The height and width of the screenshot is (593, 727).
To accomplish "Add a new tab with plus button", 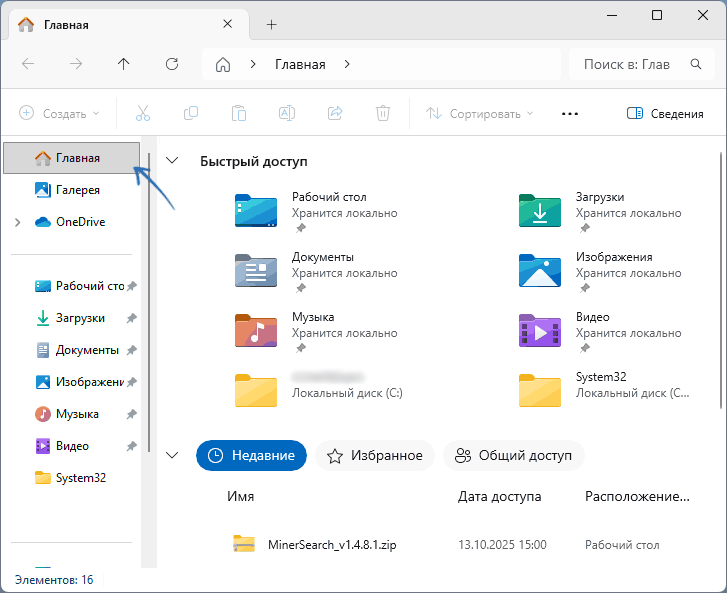I will [x=271, y=24].
